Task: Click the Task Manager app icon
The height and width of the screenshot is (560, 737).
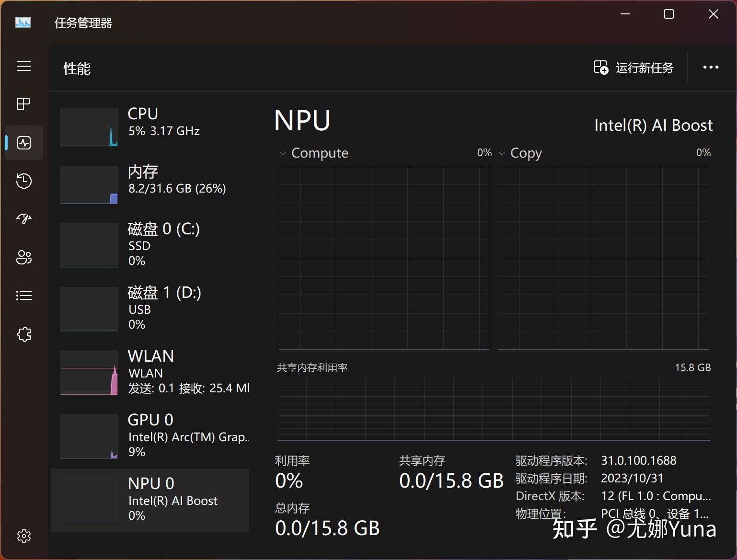Action: (x=23, y=23)
